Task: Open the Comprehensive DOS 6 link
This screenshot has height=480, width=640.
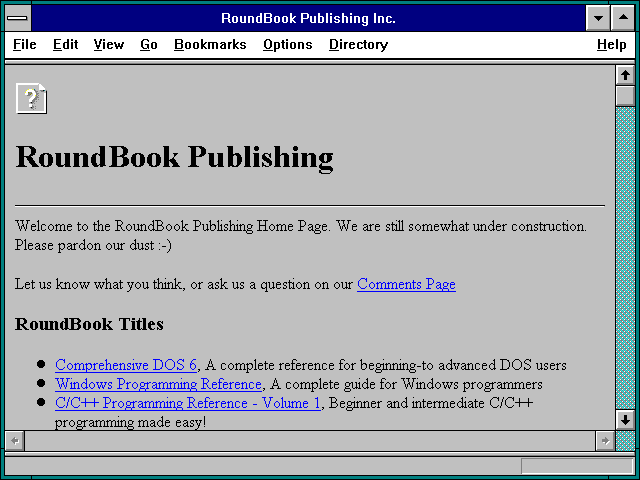Action: pyautogui.click(x=126, y=364)
